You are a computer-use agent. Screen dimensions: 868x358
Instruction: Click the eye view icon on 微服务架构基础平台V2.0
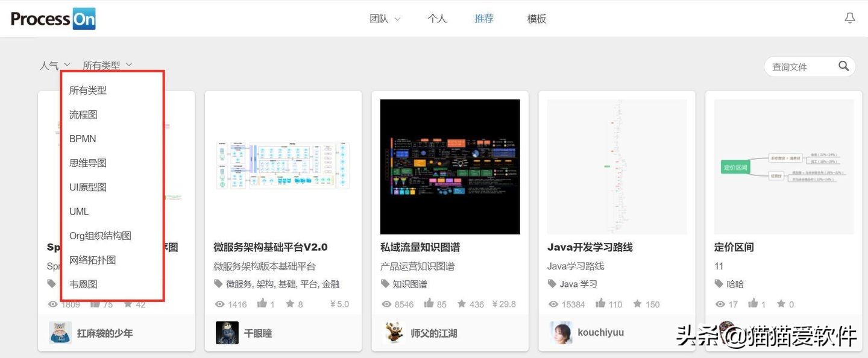(219, 304)
